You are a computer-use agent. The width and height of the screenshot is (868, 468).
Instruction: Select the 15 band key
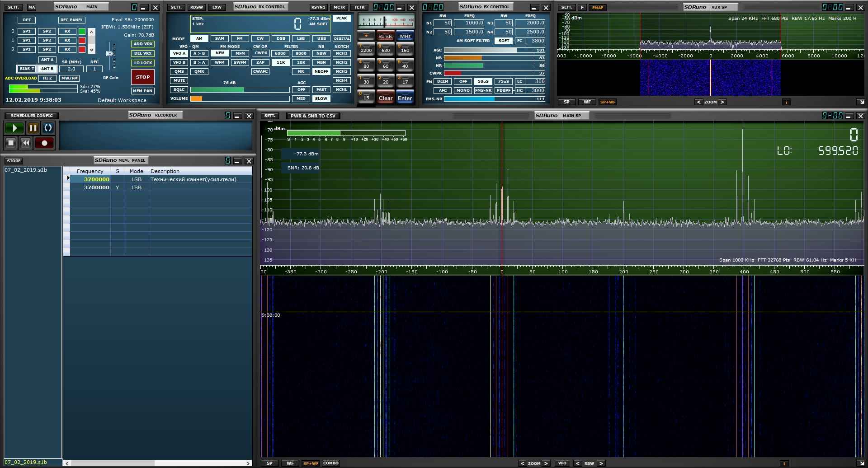click(366, 97)
